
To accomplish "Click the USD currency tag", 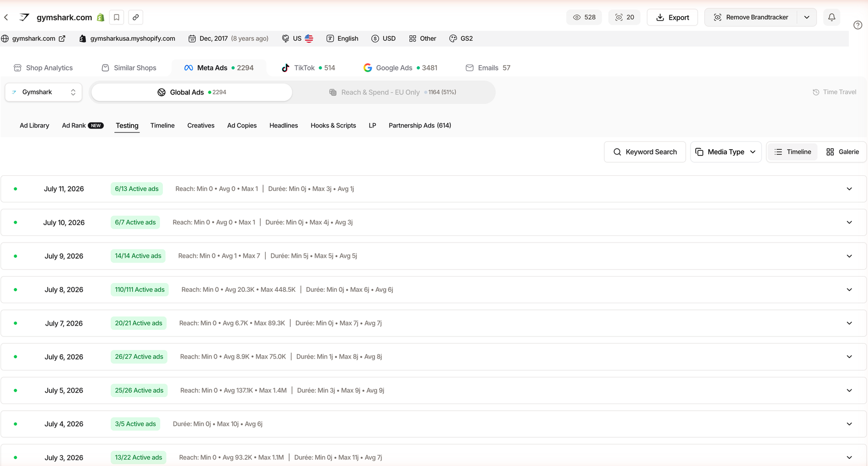I will pos(384,39).
